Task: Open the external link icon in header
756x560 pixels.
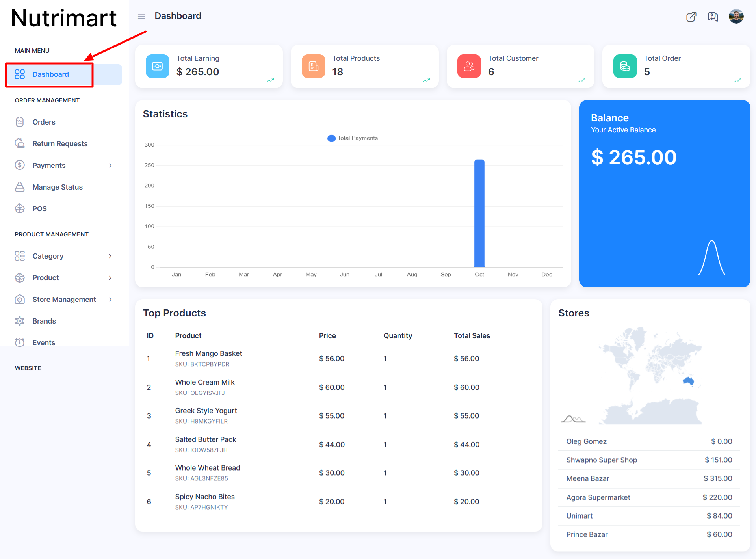Action: (x=691, y=17)
